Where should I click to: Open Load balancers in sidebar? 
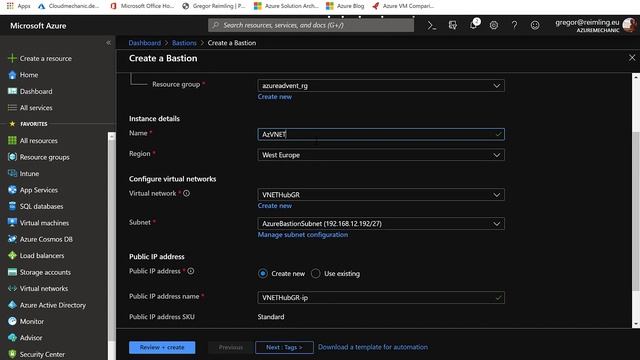42,256
